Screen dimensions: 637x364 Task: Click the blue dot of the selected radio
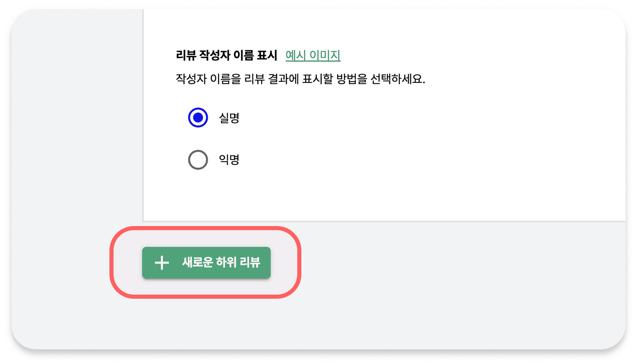tap(198, 118)
